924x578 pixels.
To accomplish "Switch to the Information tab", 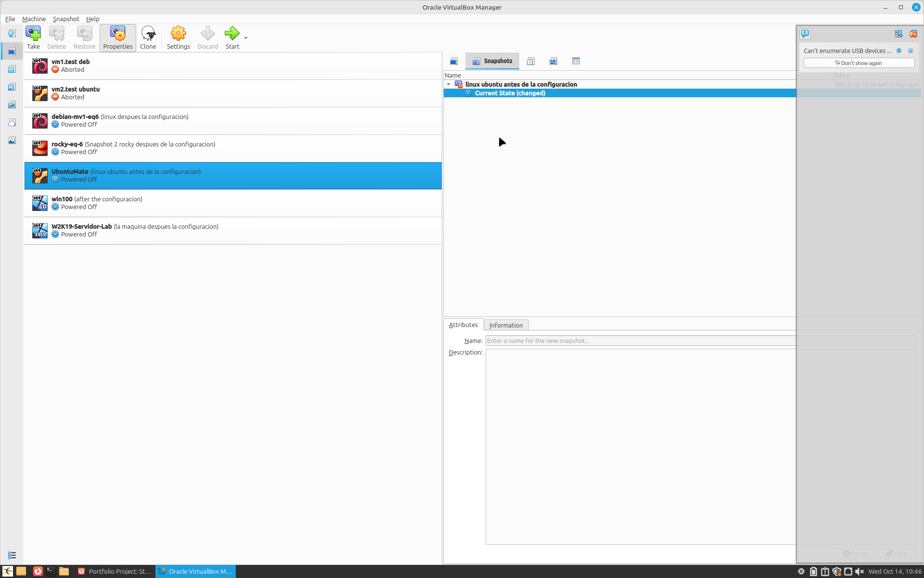I will [506, 325].
